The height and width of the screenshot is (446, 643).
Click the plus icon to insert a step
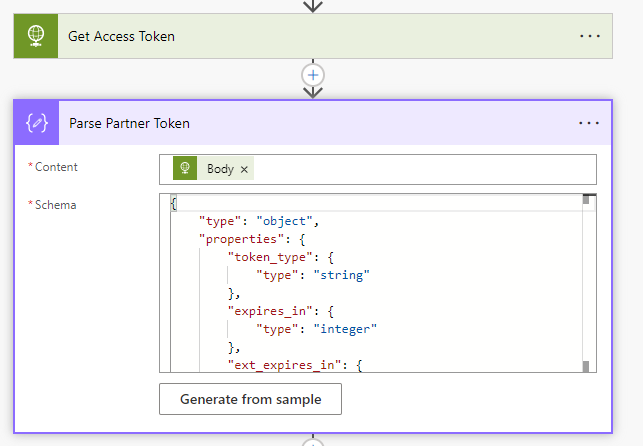(314, 75)
